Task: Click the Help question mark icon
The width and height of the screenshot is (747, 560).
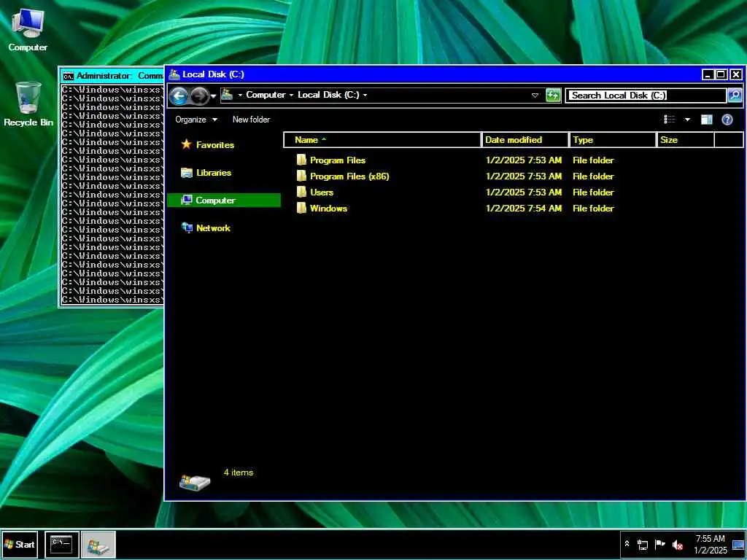Action: pyautogui.click(x=727, y=120)
